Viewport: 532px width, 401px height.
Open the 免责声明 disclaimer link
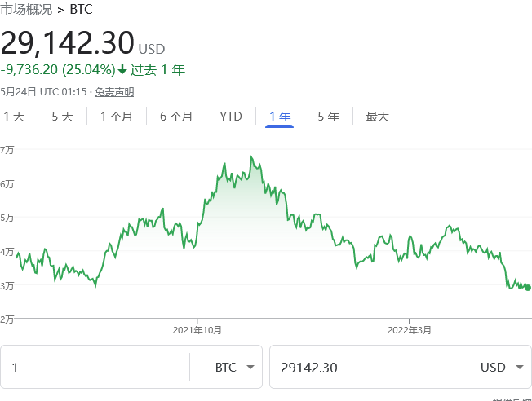click(114, 92)
